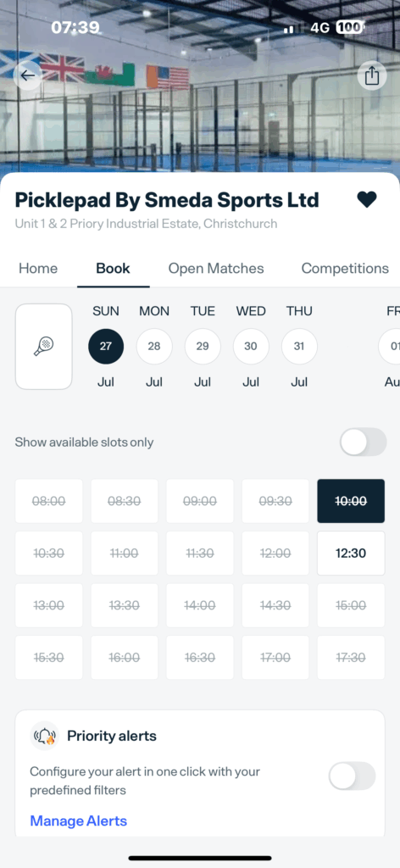Choose Tuesday 29 Jul date
Viewport: 400px width, 868px height.
(203, 346)
